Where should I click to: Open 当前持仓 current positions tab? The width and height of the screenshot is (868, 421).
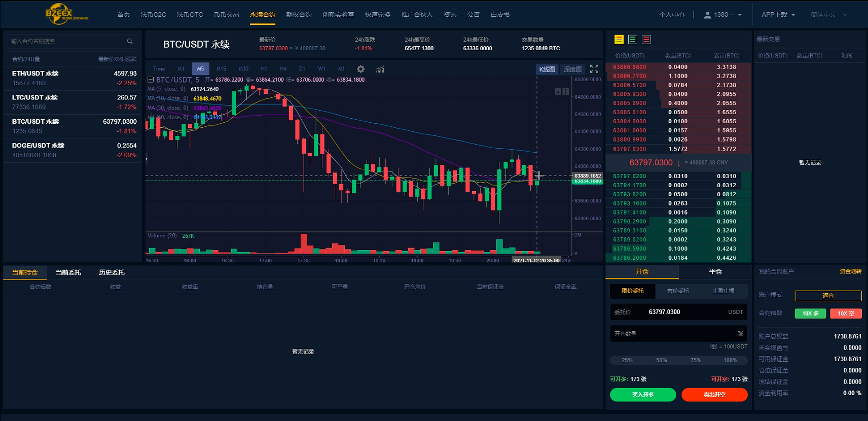[25, 272]
